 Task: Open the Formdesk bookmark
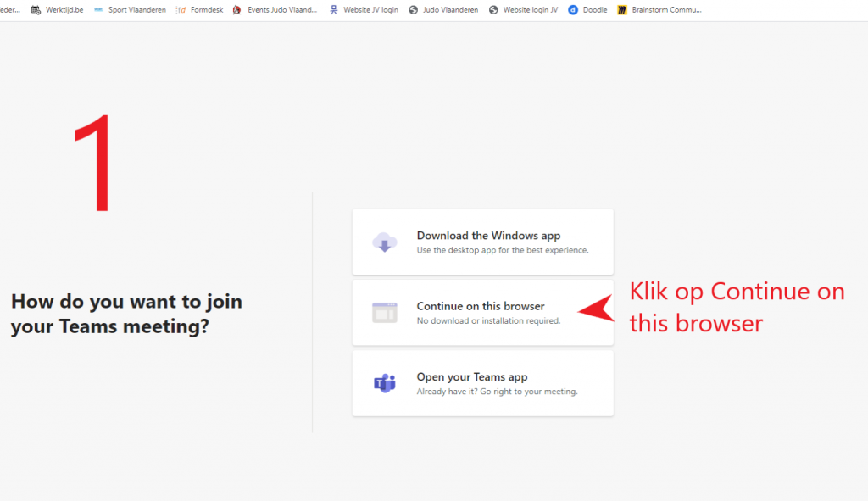pyautogui.click(x=200, y=10)
